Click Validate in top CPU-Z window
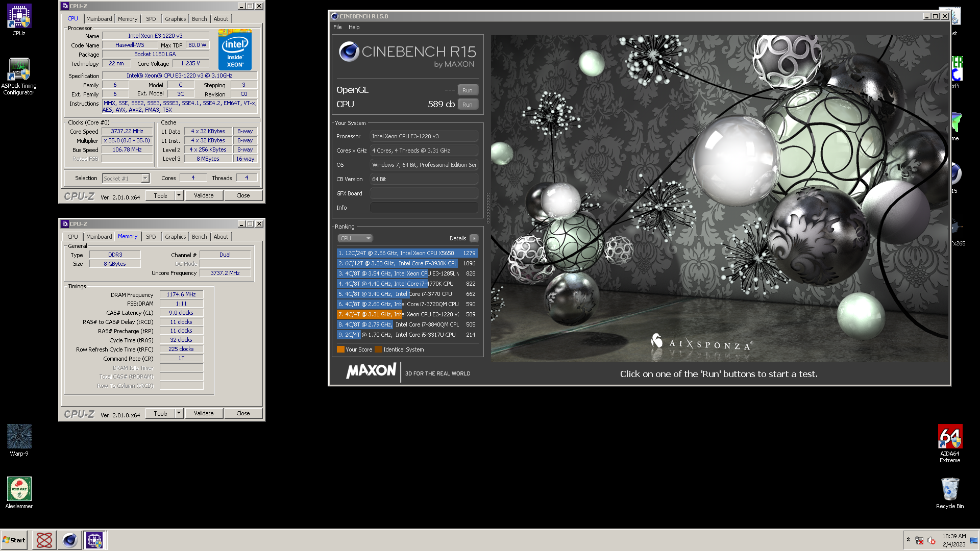The width and height of the screenshot is (980, 551). (x=204, y=195)
